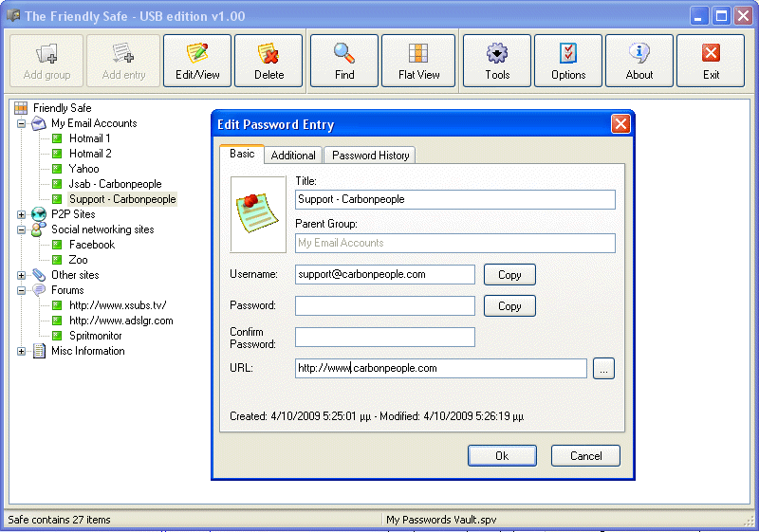The height and width of the screenshot is (532, 759).
Task: Click the Username input field
Action: coord(385,274)
